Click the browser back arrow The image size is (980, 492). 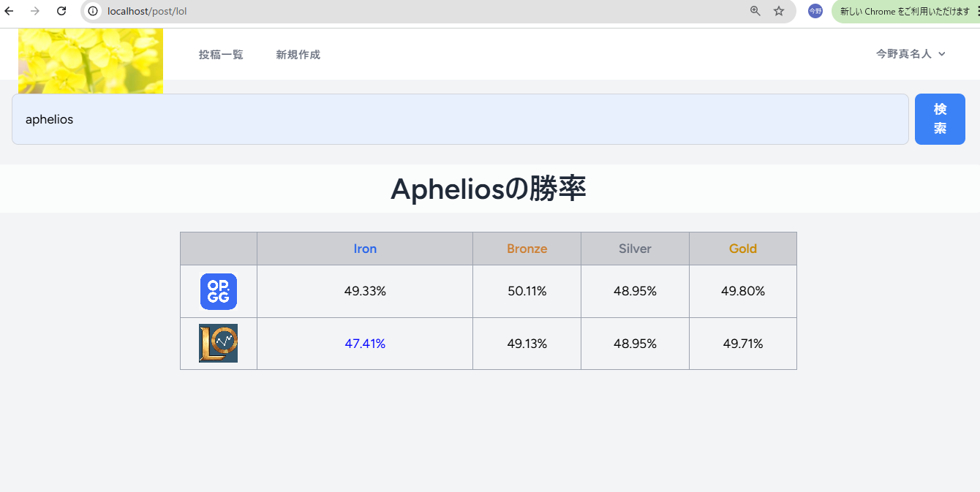coord(10,11)
